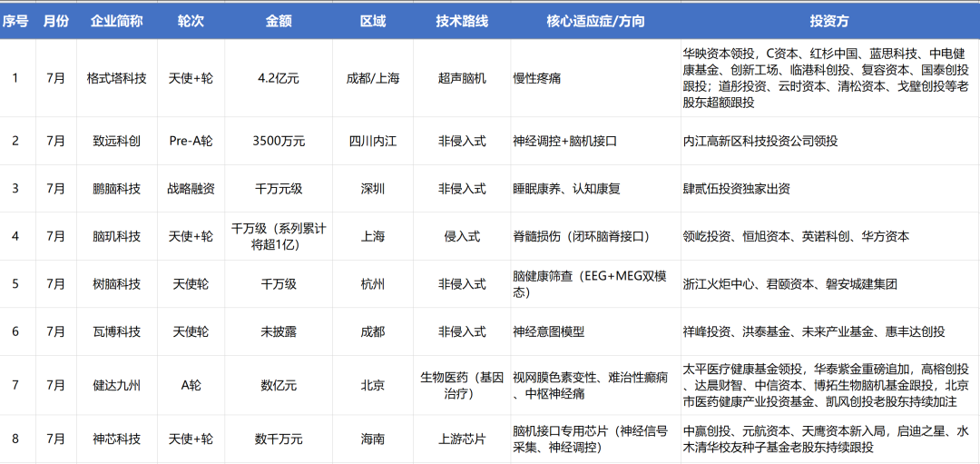
Task: Select the cell 格式塔科技
Action: (116, 79)
